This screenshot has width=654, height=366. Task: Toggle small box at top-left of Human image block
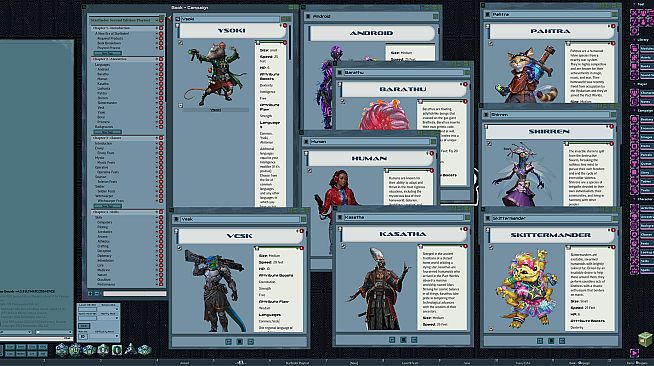pos(309,170)
